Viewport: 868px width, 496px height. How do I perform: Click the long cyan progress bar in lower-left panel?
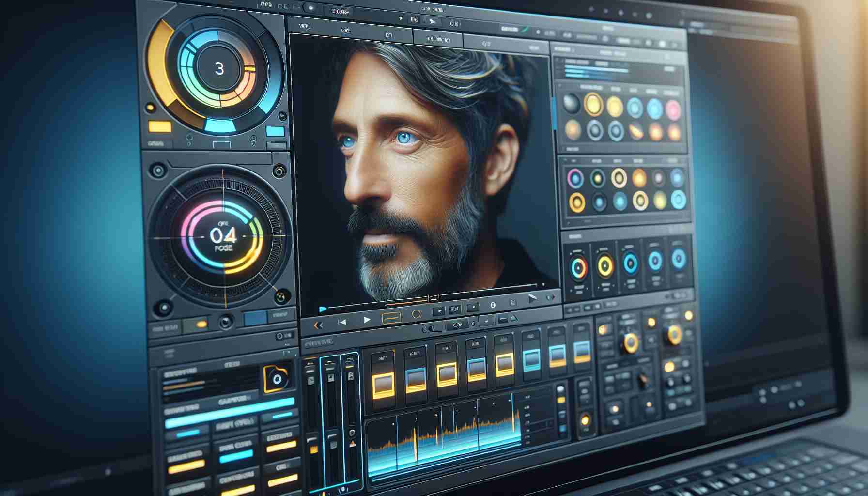[230, 412]
